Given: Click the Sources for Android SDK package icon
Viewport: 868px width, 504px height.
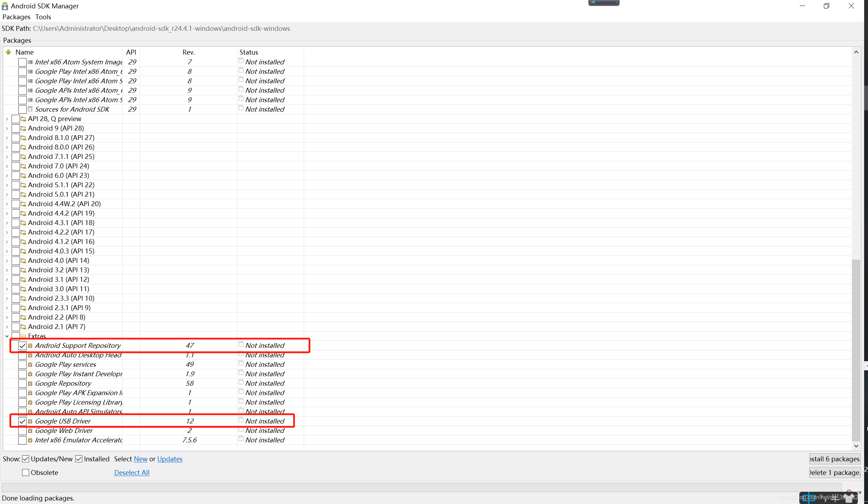Looking at the screenshot, I should (30, 109).
